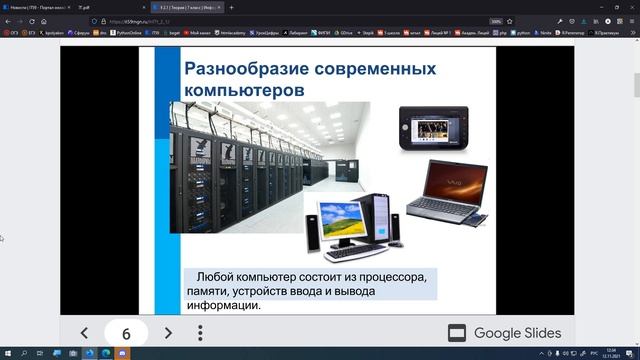The width and height of the screenshot is (640, 360).
Task: Open the slide options three-dot menu
Action: click(x=200, y=333)
